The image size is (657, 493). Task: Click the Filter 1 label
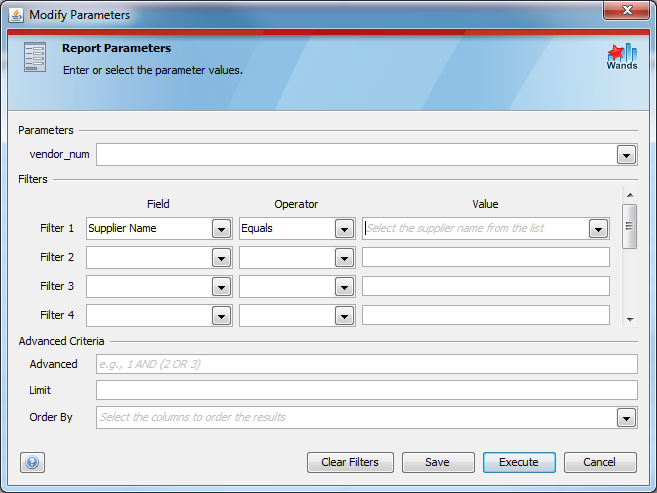(57, 228)
